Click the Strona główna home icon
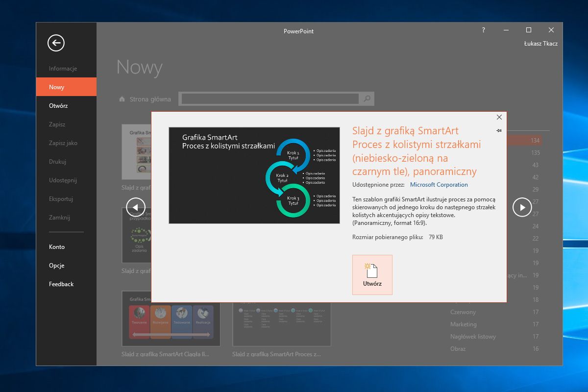 pyautogui.click(x=122, y=99)
